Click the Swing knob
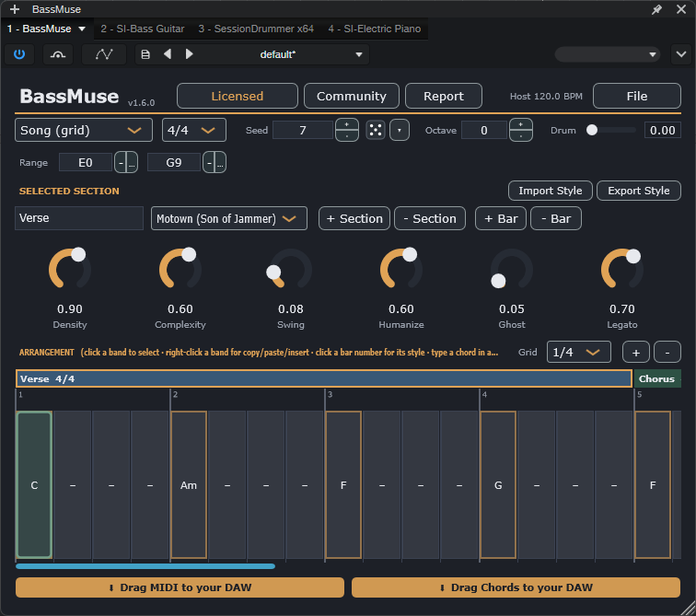Screen dimensions: 696x616 pyautogui.click(x=291, y=270)
